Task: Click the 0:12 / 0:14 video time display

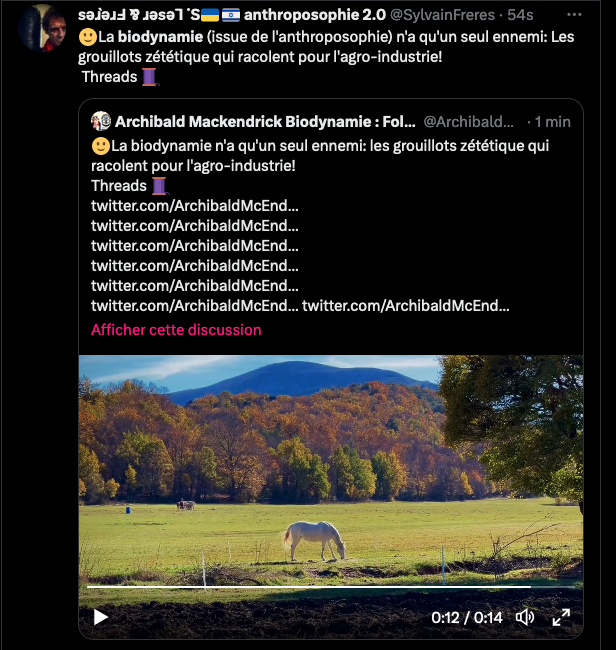Action: pyautogui.click(x=467, y=617)
